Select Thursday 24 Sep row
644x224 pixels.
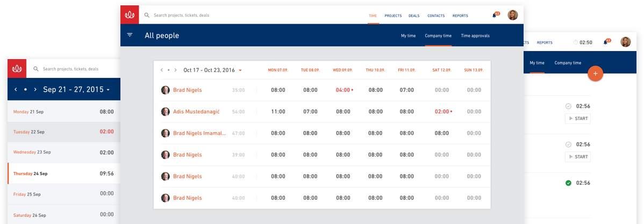(63, 173)
